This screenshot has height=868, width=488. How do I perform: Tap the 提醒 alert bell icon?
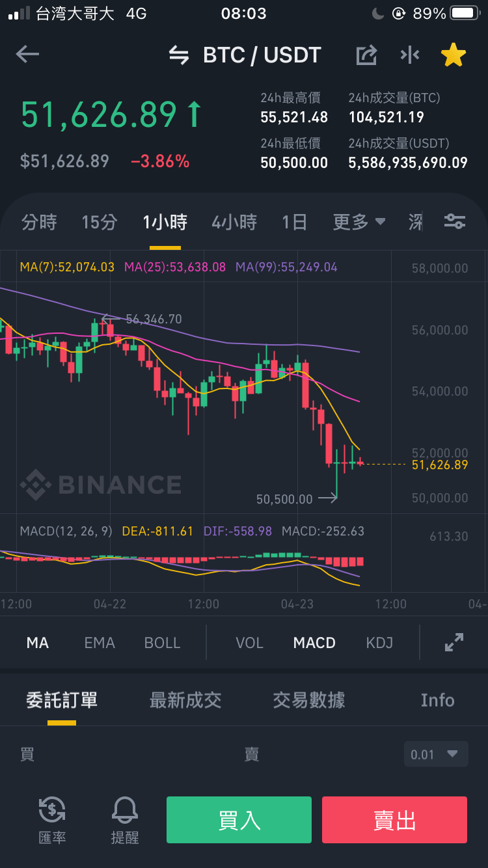125,821
